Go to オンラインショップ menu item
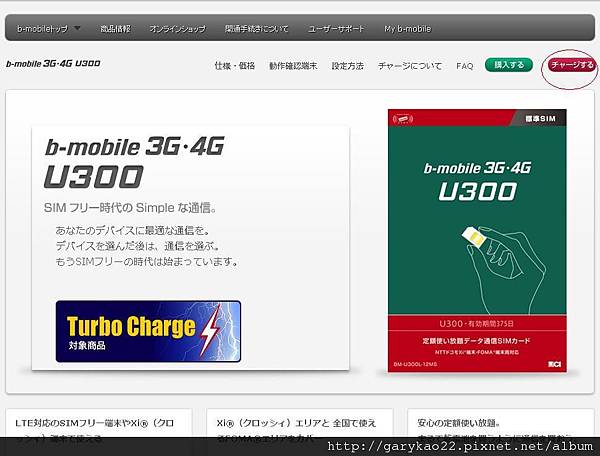600x456 pixels. click(x=178, y=29)
